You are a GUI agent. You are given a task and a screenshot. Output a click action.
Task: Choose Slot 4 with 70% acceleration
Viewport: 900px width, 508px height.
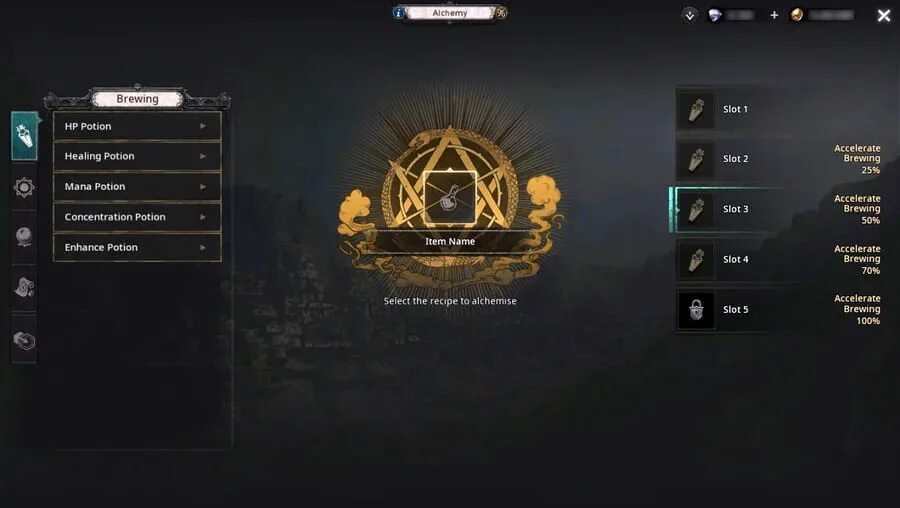779,259
